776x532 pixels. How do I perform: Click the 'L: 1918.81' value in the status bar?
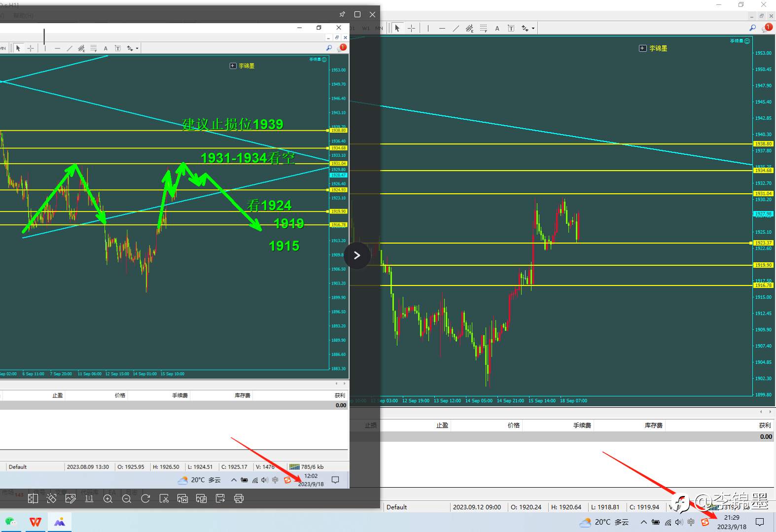click(605, 507)
